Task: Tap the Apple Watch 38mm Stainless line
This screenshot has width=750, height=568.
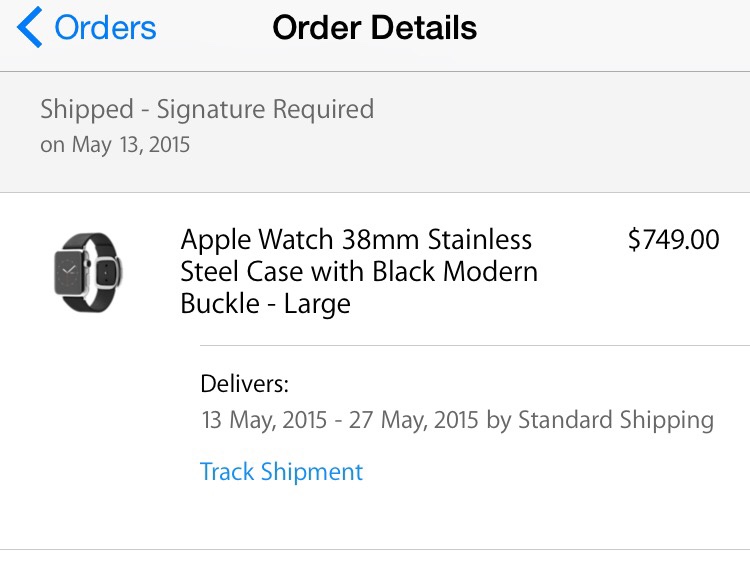Action: [x=356, y=240]
